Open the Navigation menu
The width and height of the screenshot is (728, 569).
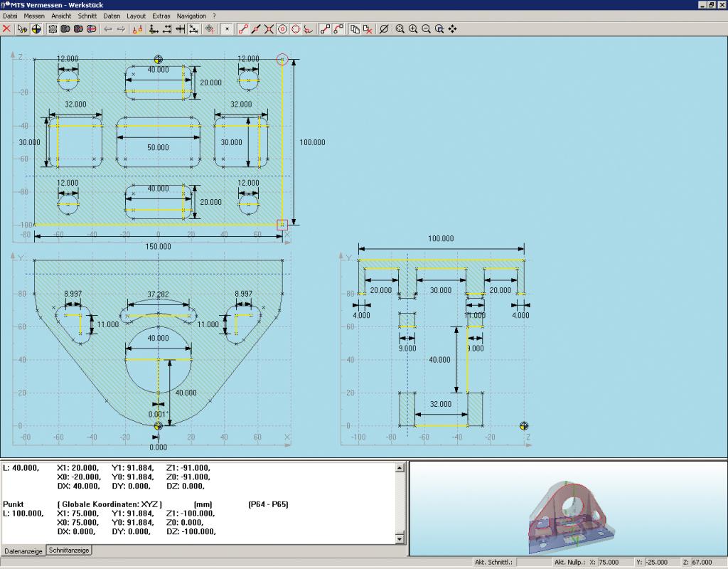pyautogui.click(x=191, y=16)
